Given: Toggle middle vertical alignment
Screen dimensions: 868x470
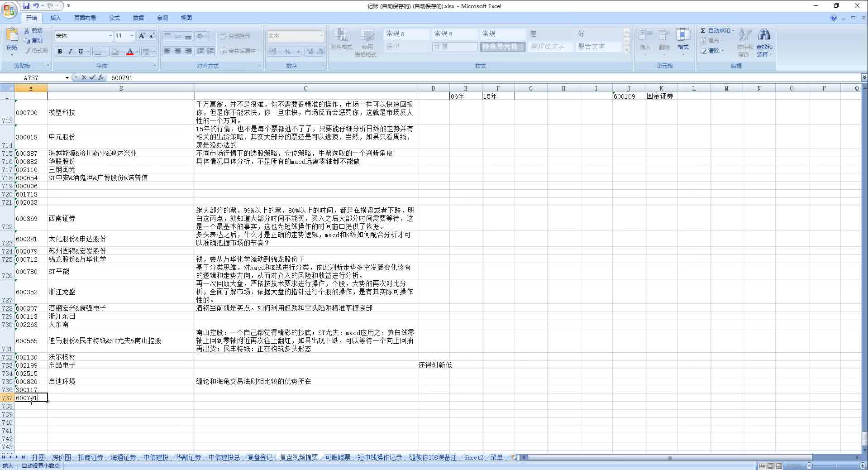Looking at the screenshot, I should pos(178,36).
